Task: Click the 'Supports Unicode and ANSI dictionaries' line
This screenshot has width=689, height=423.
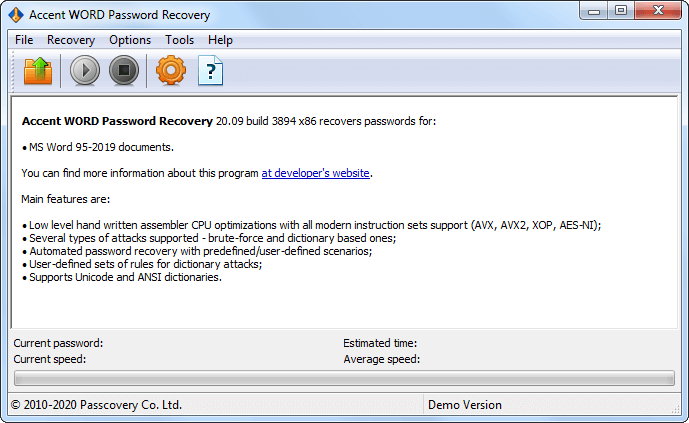Action: 122,277
